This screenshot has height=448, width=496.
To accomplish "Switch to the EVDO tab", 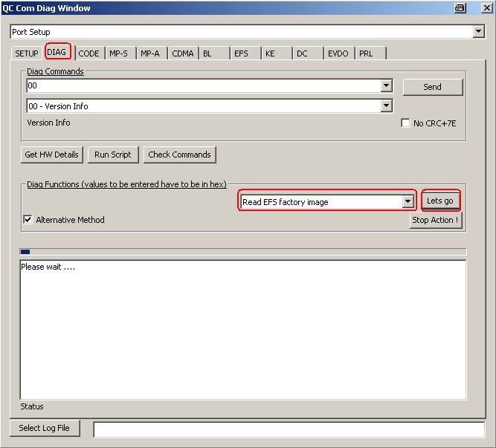I will click(338, 53).
